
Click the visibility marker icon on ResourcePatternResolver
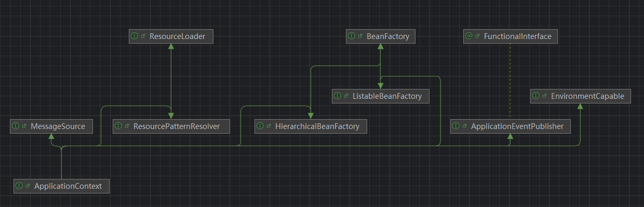(x=127, y=126)
